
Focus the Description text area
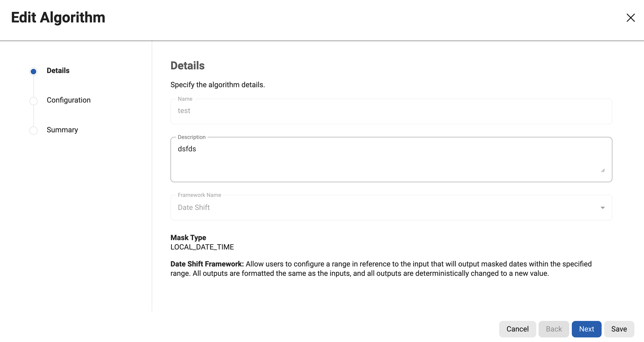tap(391, 159)
